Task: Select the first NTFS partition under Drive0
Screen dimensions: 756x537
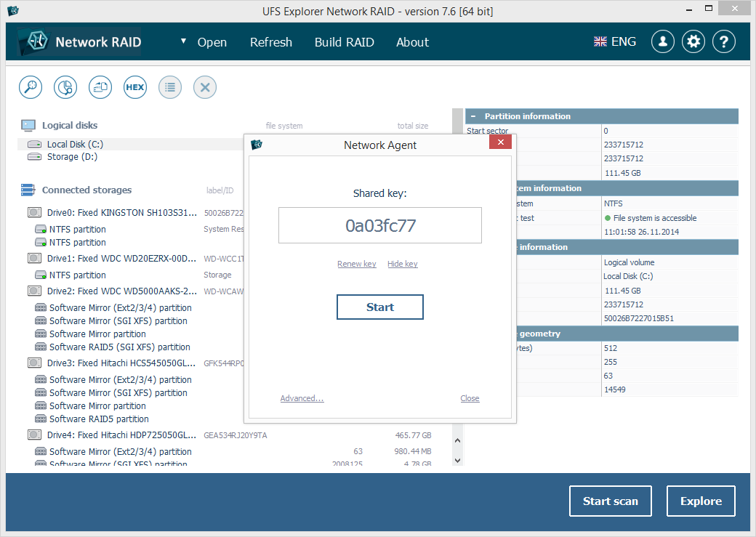Action: coord(77,230)
